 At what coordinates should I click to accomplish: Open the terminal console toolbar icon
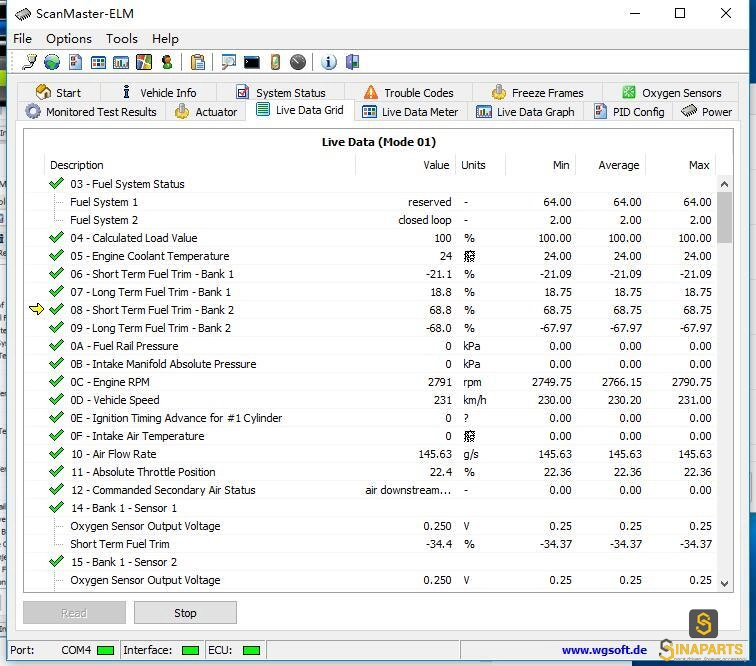[252, 62]
